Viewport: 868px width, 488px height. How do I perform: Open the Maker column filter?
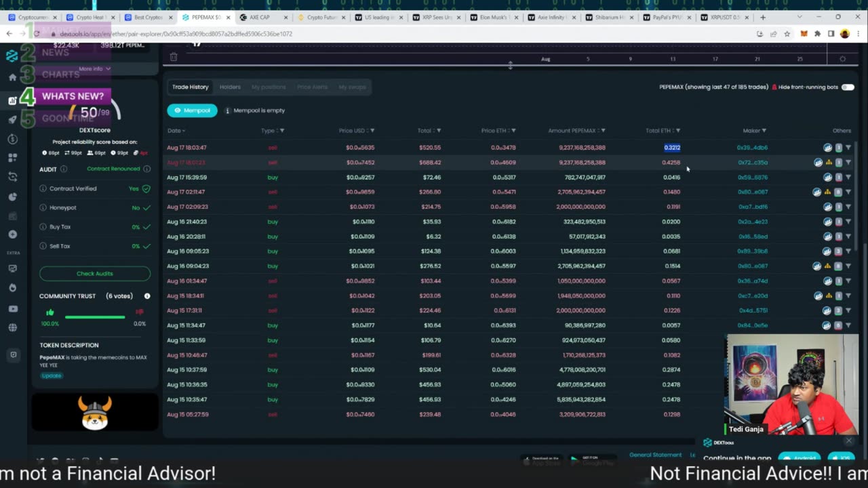tap(764, 131)
